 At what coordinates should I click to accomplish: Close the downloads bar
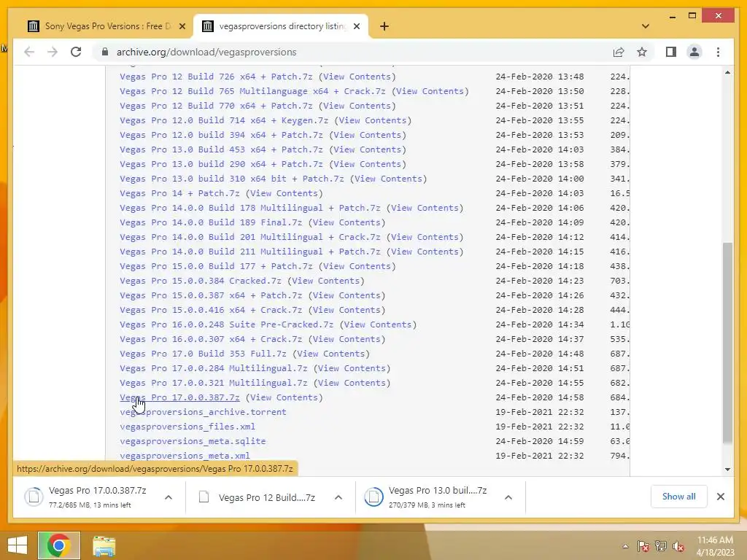(720, 497)
